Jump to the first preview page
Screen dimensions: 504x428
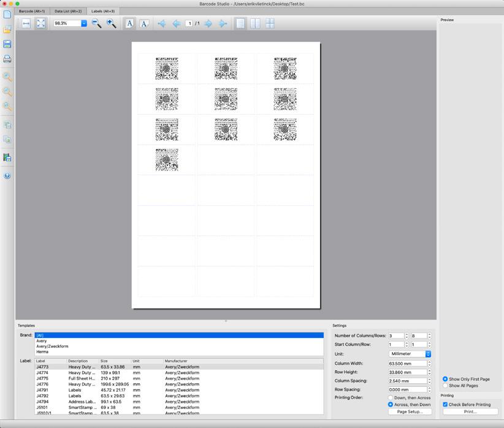[x=162, y=23]
